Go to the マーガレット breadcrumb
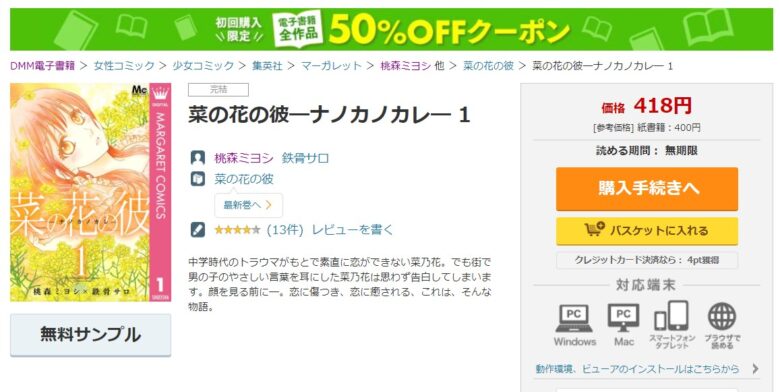Image resolution: width=780 pixels, height=392 pixels. pyautogui.click(x=331, y=66)
